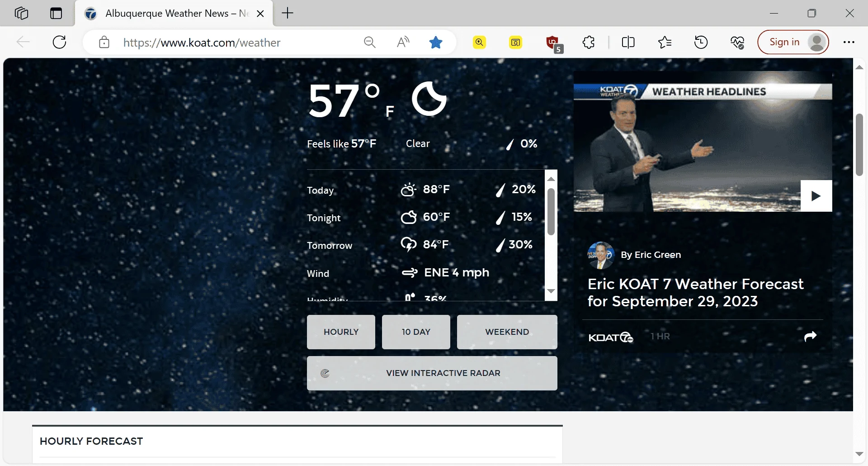This screenshot has height=466, width=868.
Task: Go back to the previous page
Action: pyautogui.click(x=23, y=42)
